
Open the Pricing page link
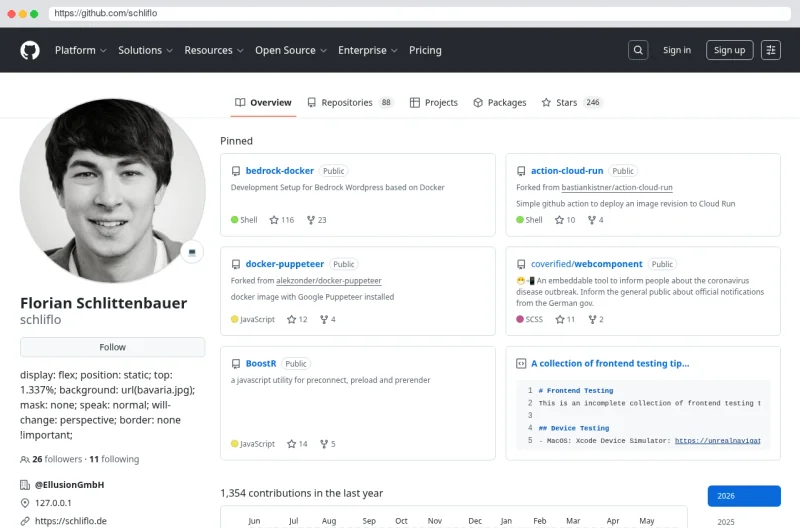(x=425, y=50)
